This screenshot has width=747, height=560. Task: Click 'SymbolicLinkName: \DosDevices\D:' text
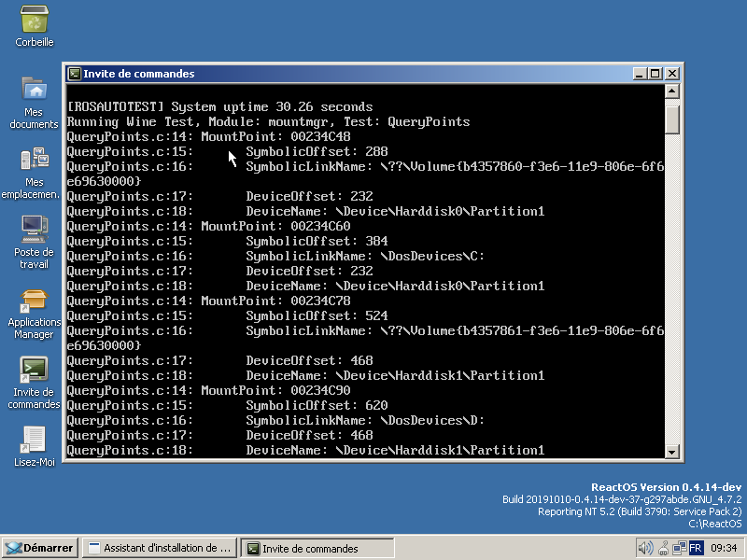click(365, 421)
